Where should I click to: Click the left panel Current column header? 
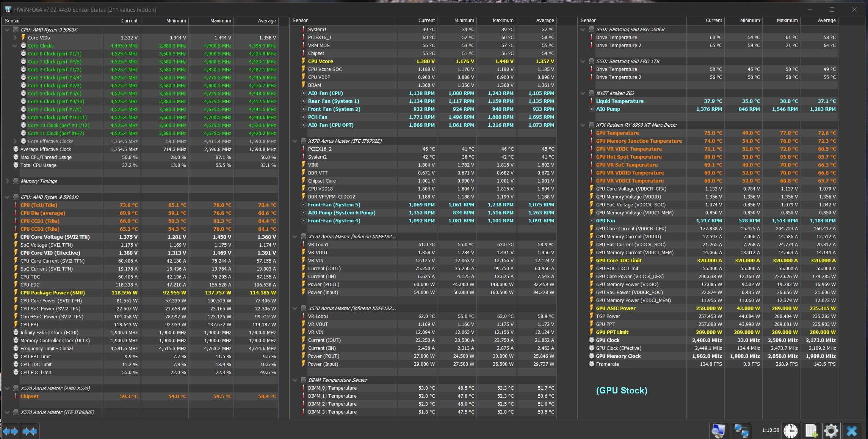[x=121, y=21]
